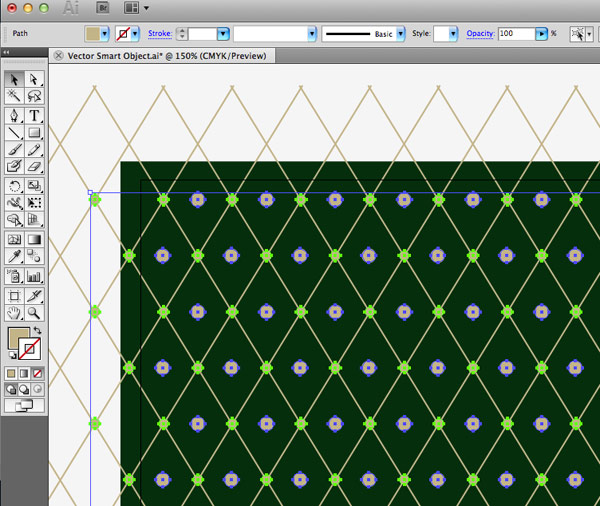Select the Slice tool

tap(34, 296)
